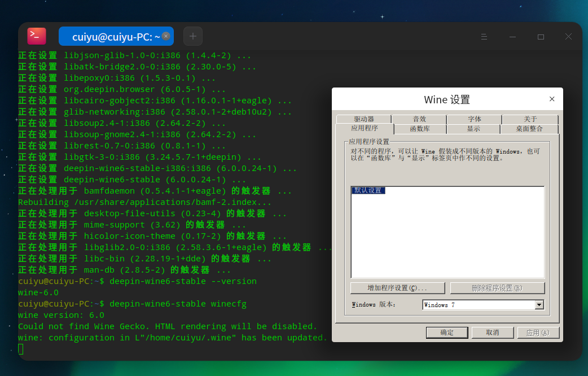Viewport: 588px width, 376px height.
Task: Close the cuiyu@cuiyu-PC terminal tab
Action: 165,35
